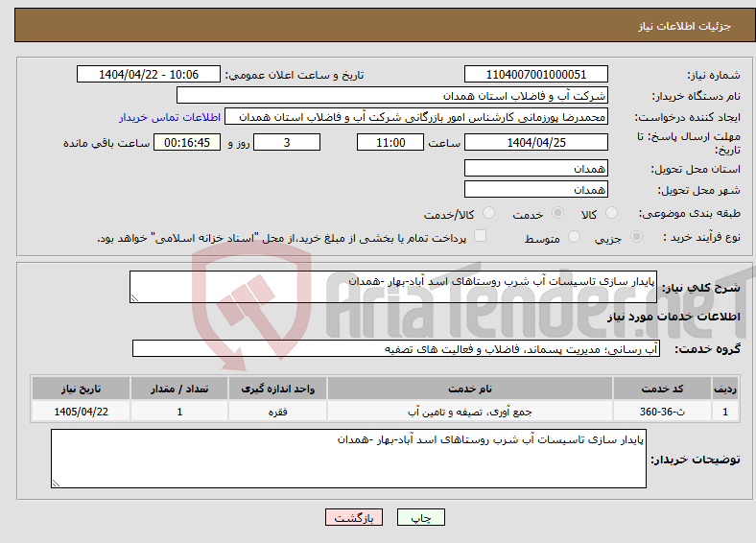The height and width of the screenshot is (543, 756).
Task: Click the request creator name field
Action: (x=416, y=117)
